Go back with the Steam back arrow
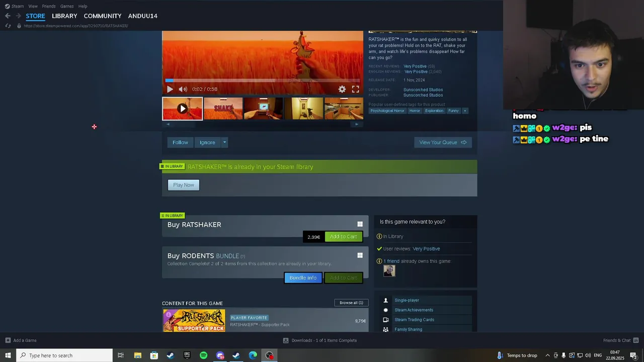The image size is (644, 362). [8, 16]
